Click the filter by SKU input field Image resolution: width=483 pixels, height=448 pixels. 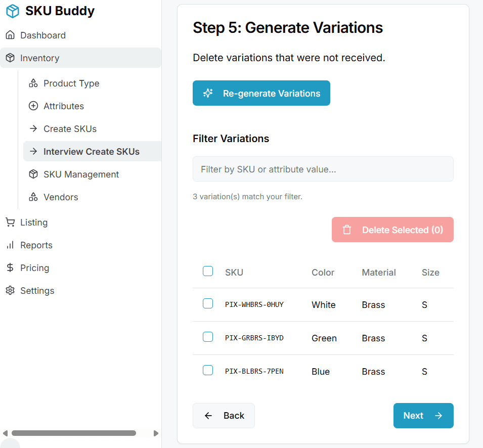click(323, 169)
